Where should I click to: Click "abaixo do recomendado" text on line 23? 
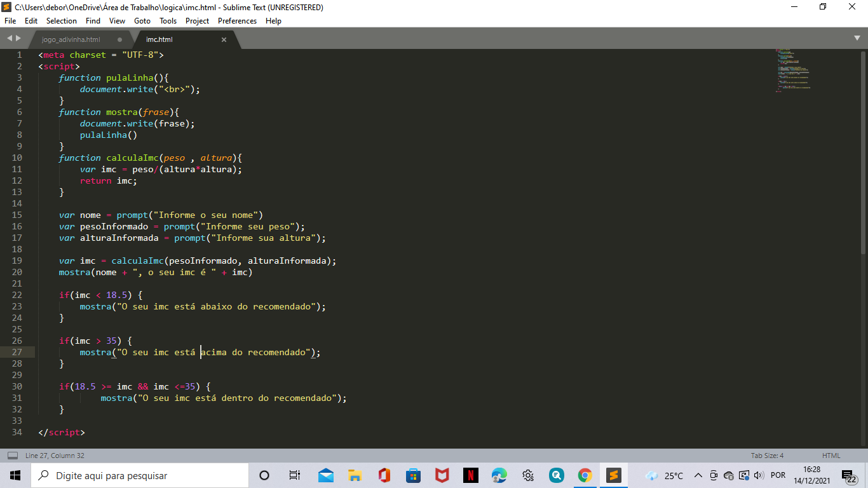tap(255, 306)
